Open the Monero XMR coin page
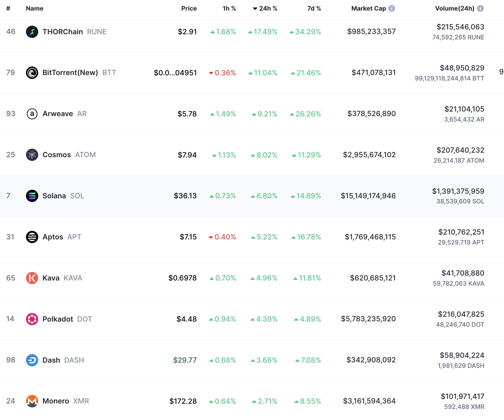 (66, 401)
